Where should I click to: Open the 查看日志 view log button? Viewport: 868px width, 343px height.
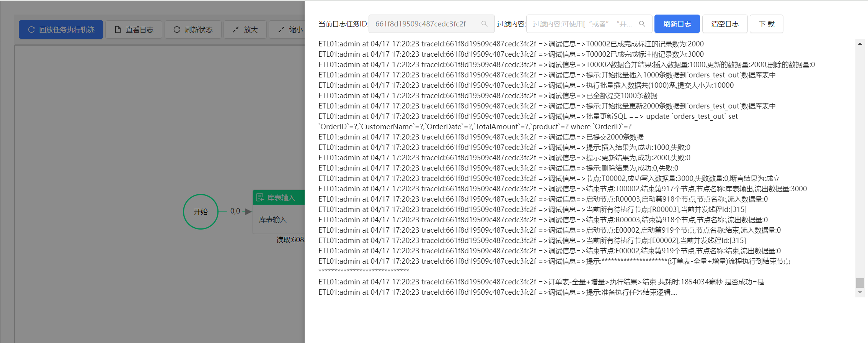(134, 30)
